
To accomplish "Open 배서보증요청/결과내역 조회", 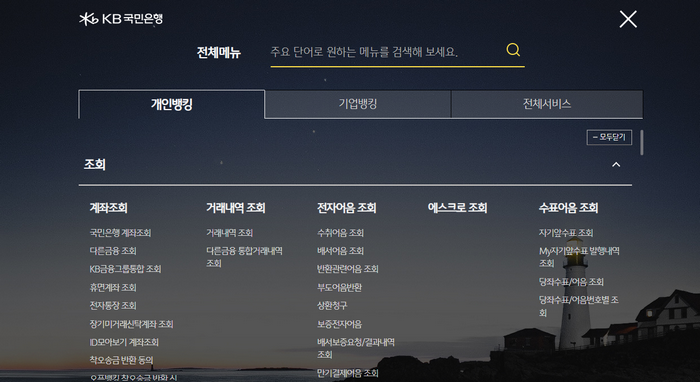I will point(356,348).
